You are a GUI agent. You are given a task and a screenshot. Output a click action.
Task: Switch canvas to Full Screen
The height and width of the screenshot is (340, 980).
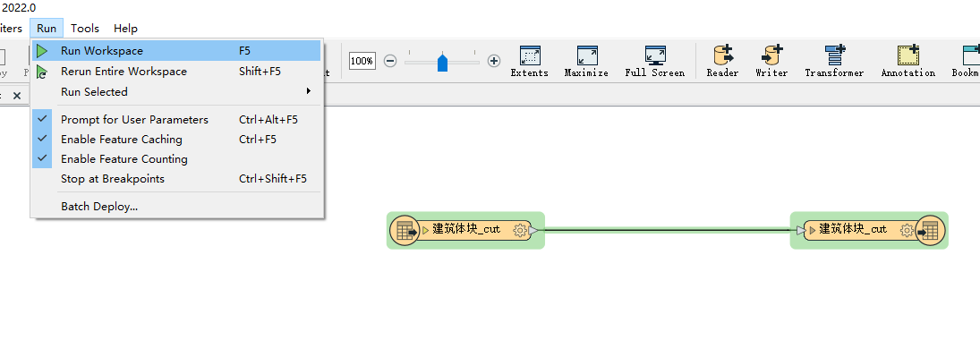click(x=654, y=61)
